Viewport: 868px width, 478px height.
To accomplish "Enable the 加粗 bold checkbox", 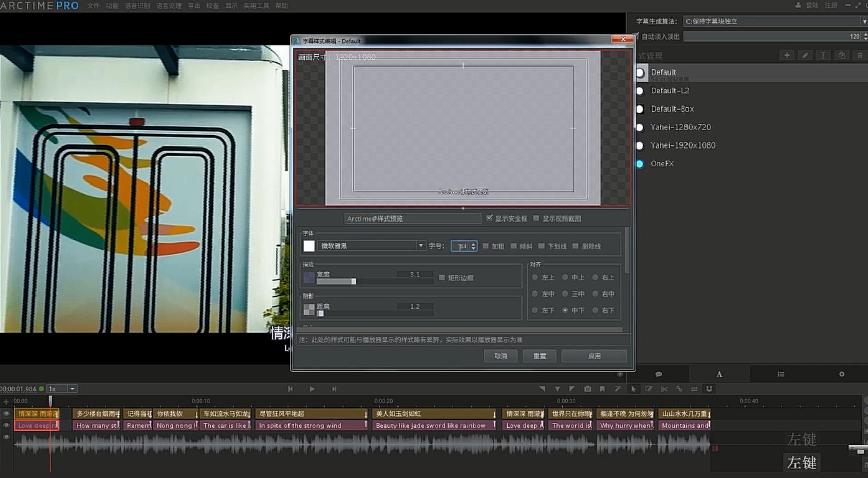I will [x=486, y=246].
